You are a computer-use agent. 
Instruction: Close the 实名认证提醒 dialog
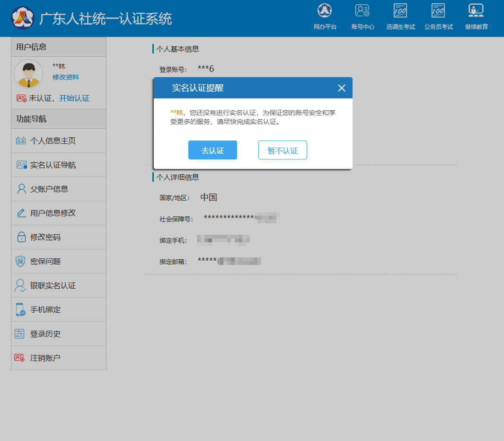[342, 88]
